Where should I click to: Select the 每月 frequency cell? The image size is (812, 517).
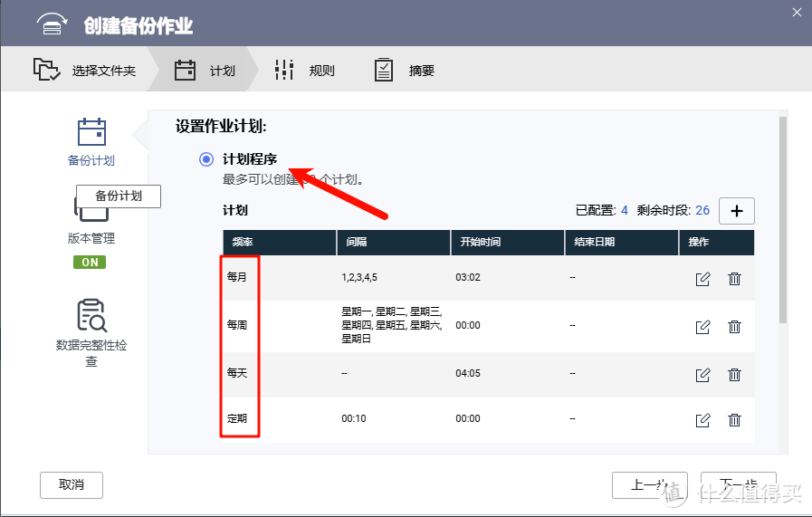click(237, 277)
